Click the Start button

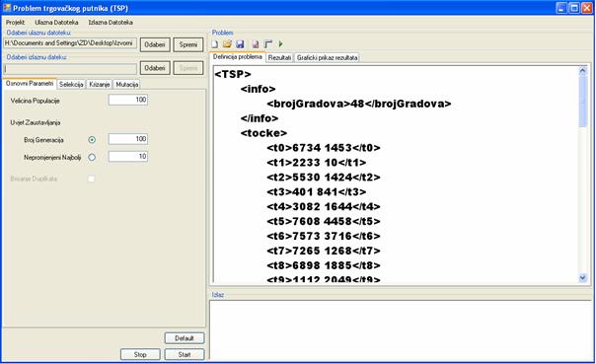185,354
